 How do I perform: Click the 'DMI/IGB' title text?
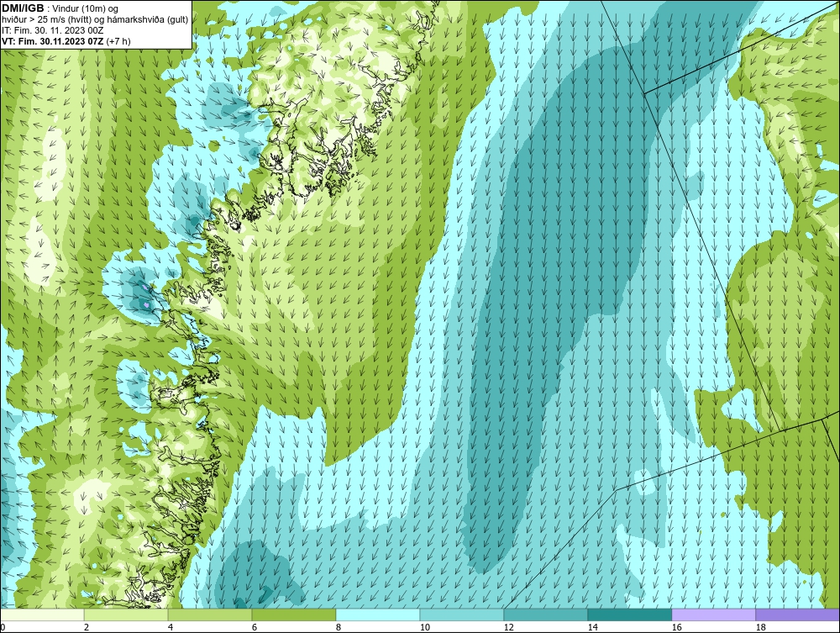click(24, 8)
